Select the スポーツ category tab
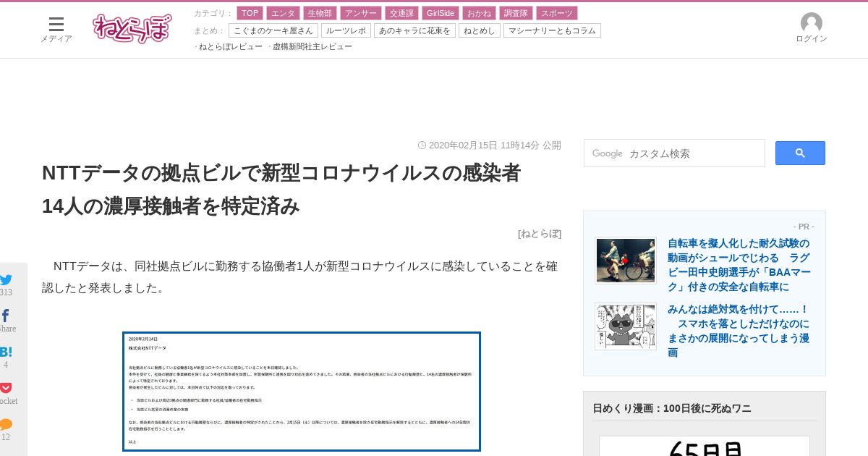This screenshot has width=868, height=456. pos(557,13)
